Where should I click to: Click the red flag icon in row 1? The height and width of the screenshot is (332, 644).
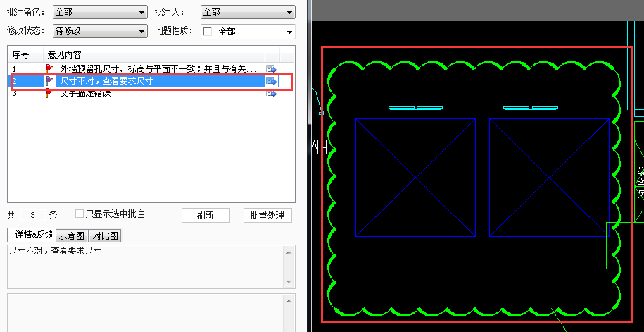pos(49,68)
